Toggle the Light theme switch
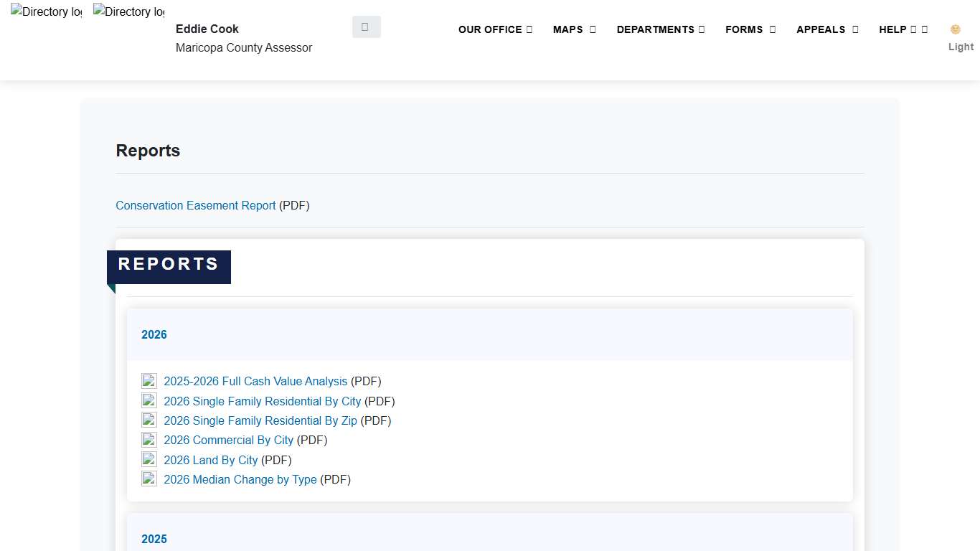This screenshot has width=980, height=551. (960, 38)
